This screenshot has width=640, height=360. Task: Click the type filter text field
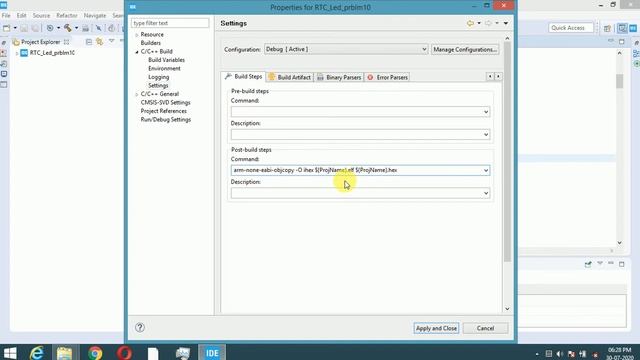[x=170, y=23]
